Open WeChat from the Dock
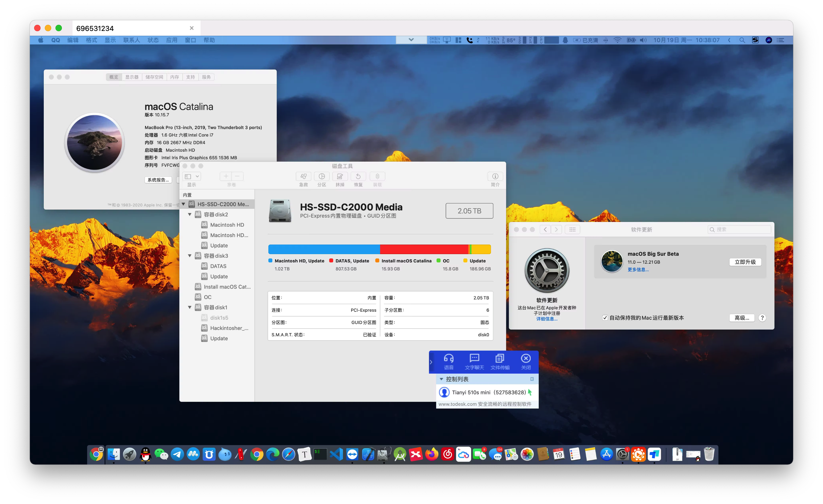This screenshot has height=504, width=823. (x=161, y=455)
